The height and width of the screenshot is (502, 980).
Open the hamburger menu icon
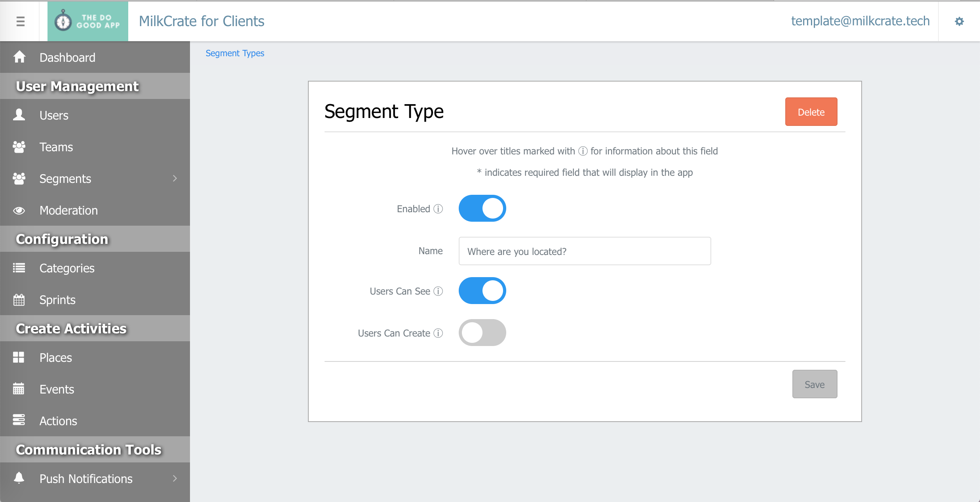tap(20, 21)
